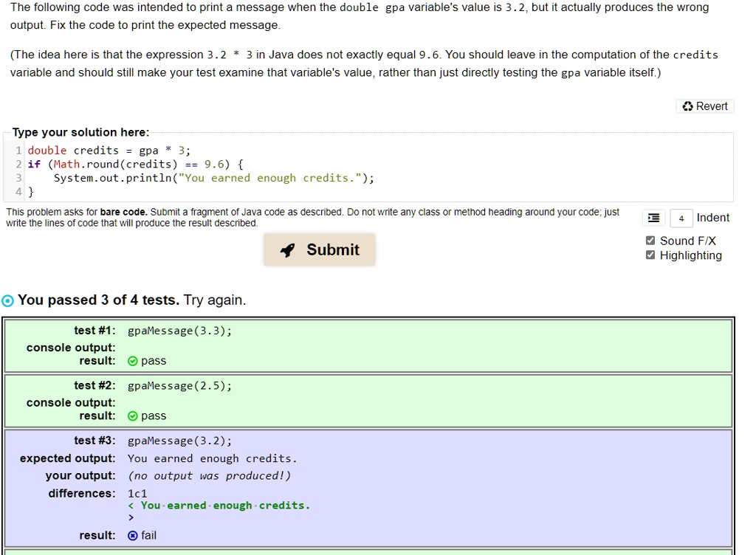Toggle Sound F/X off then verify its state
The image size is (756, 555).
click(650, 241)
